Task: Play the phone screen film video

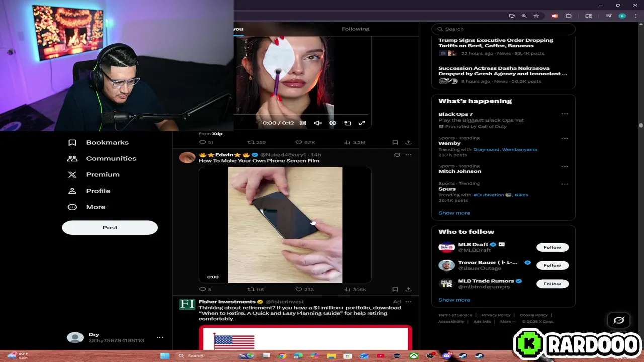Action: (285, 225)
